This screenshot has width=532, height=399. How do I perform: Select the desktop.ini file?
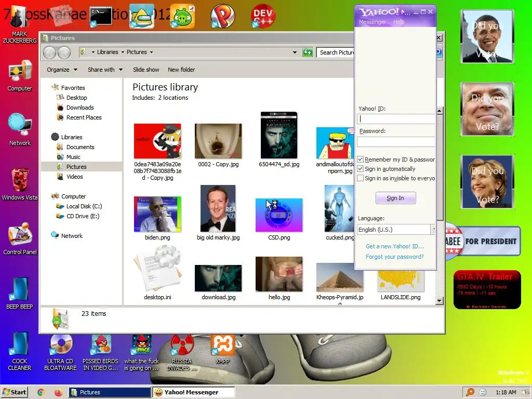(157, 273)
